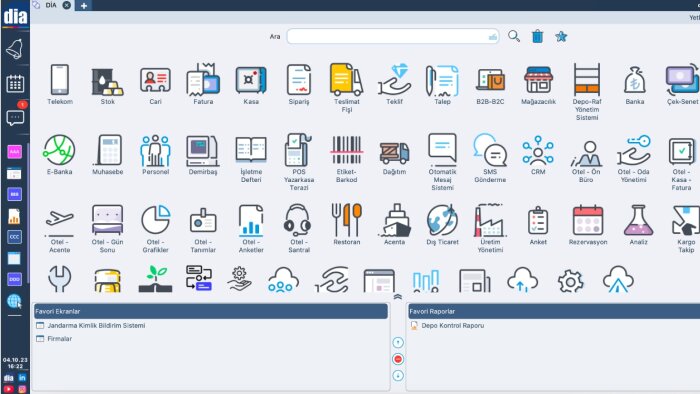Viewport: 700px width, 394px height.
Task: Click the favorites star icon
Action: 561,36
